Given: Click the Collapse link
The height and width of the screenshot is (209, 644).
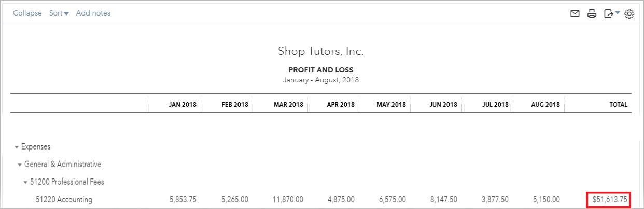Looking at the screenshot, I should click(27, 13).
